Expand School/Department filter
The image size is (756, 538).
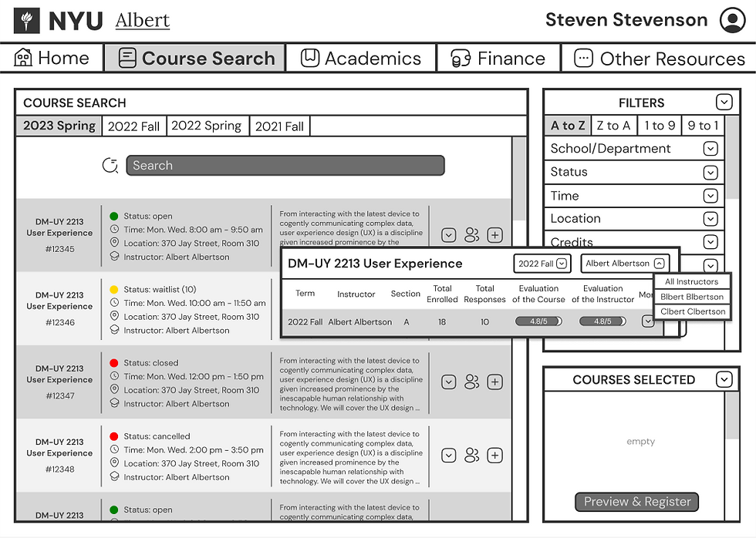(x=710, y=149)
